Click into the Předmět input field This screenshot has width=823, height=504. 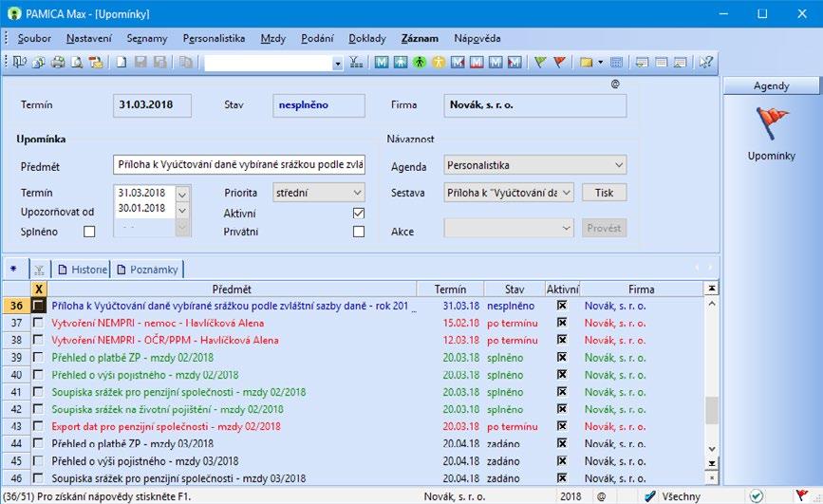click(239, 165)
